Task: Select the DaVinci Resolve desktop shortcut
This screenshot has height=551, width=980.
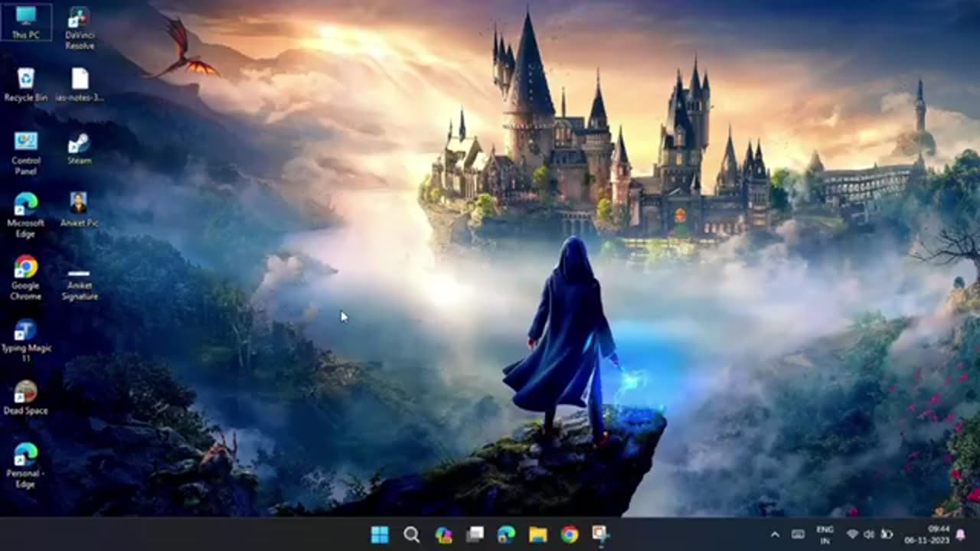Action: [80, 28]
